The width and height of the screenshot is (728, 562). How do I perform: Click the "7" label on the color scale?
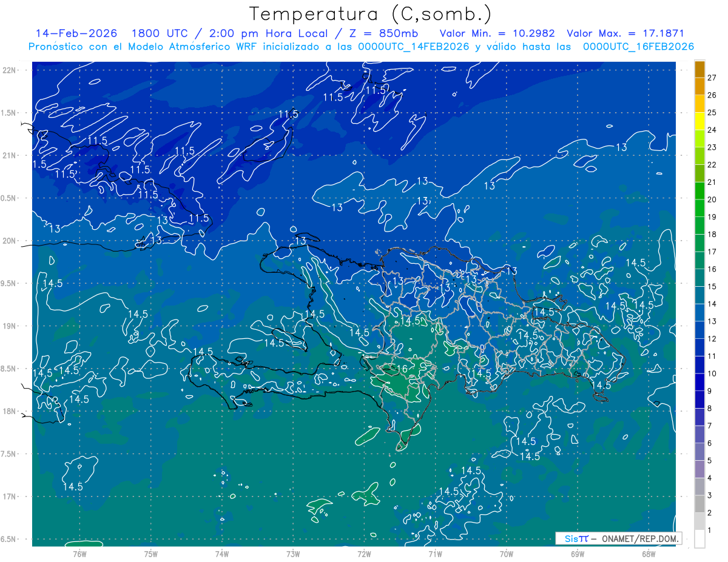point(710,426)
